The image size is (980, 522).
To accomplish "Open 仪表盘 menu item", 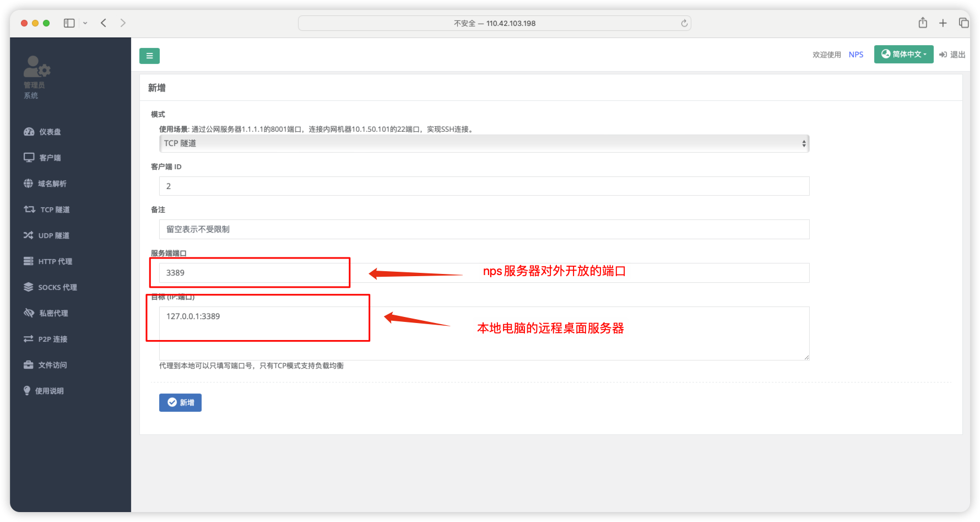I will pyautogui.click(x=50, y=132).
